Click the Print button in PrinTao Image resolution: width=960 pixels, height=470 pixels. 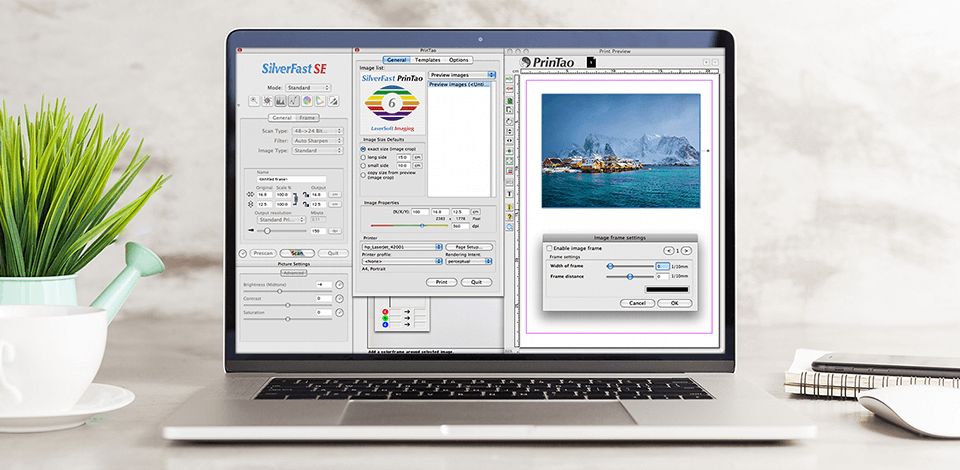pos(441,282)
